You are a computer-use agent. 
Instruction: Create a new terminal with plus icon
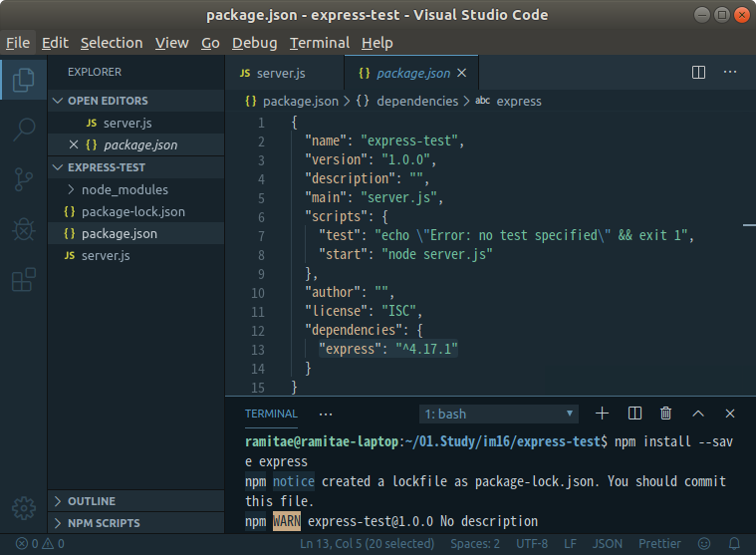[602, 414]
